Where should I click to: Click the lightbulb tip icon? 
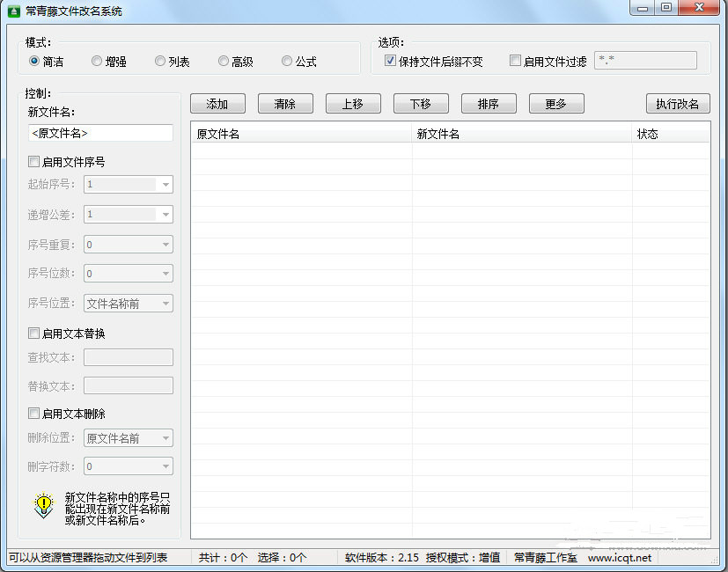[43, 508]
